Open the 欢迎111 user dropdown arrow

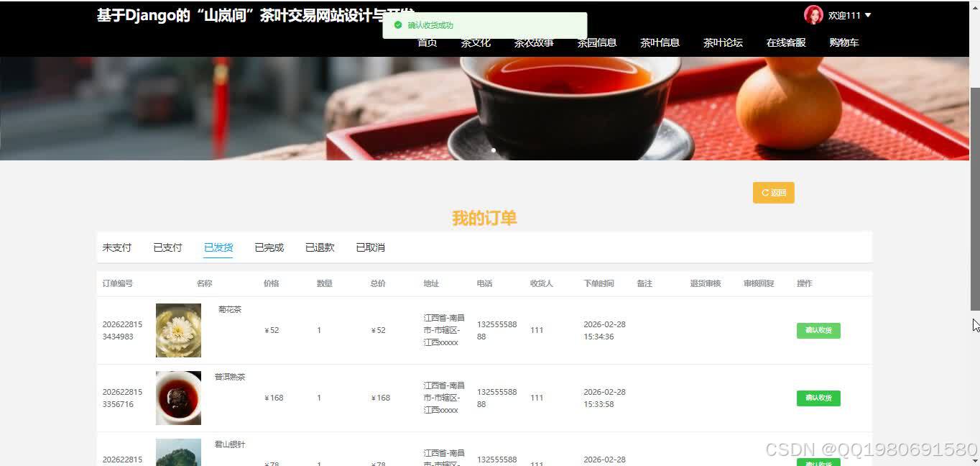(x=868, y=15)
